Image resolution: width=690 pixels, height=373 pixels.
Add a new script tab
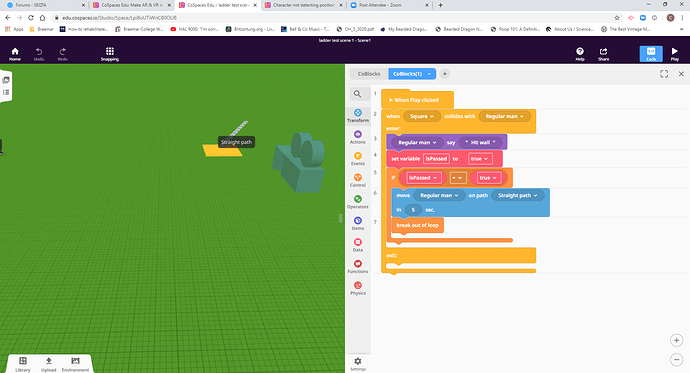(x=444, y=74)
